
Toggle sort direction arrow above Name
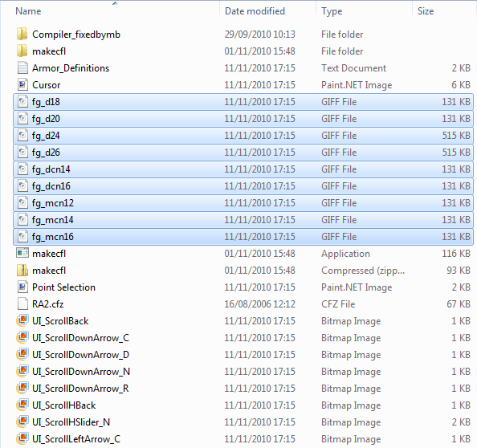115,3
